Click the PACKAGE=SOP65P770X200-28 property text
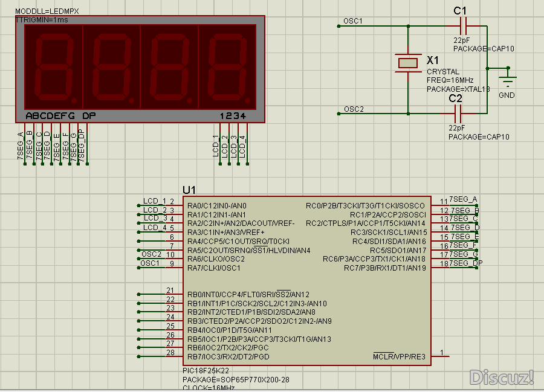The image size is (544, 392). (x=236, y=380)
